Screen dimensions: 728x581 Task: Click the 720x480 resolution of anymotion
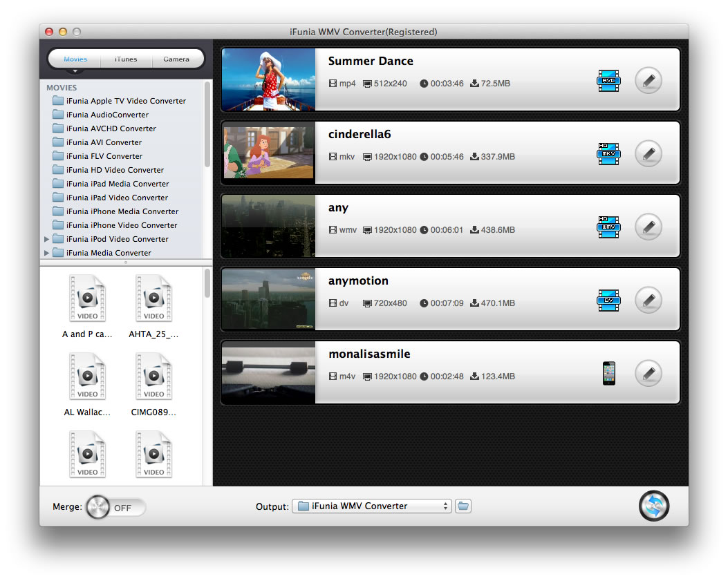(390, 303)
